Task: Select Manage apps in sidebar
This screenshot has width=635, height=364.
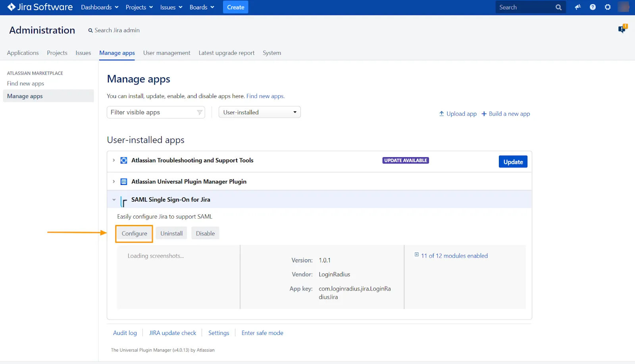Action: pyautogui.click(x=48, y=96)
